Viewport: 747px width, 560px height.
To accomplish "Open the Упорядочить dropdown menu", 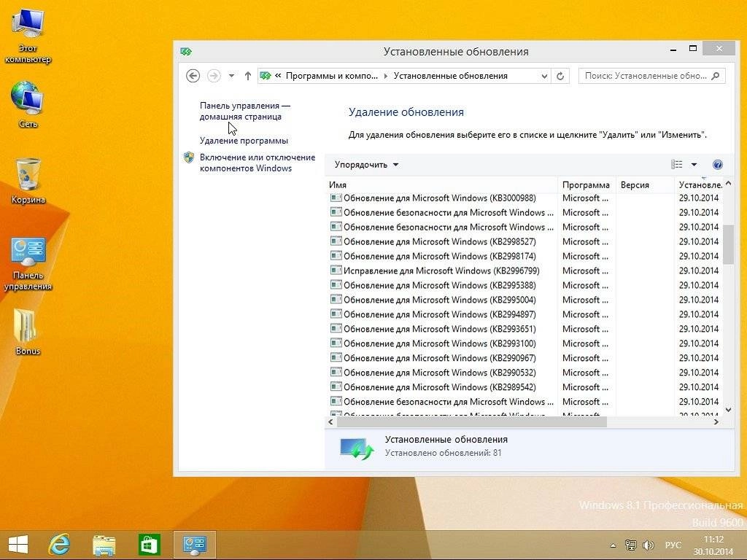I will (366, 165).
